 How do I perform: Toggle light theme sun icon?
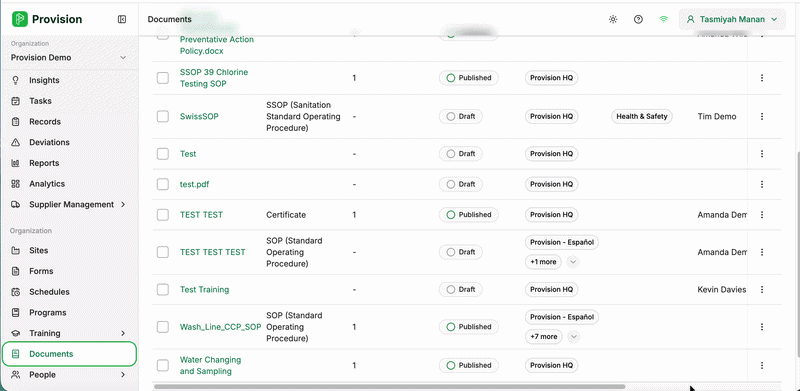[613, 19]
